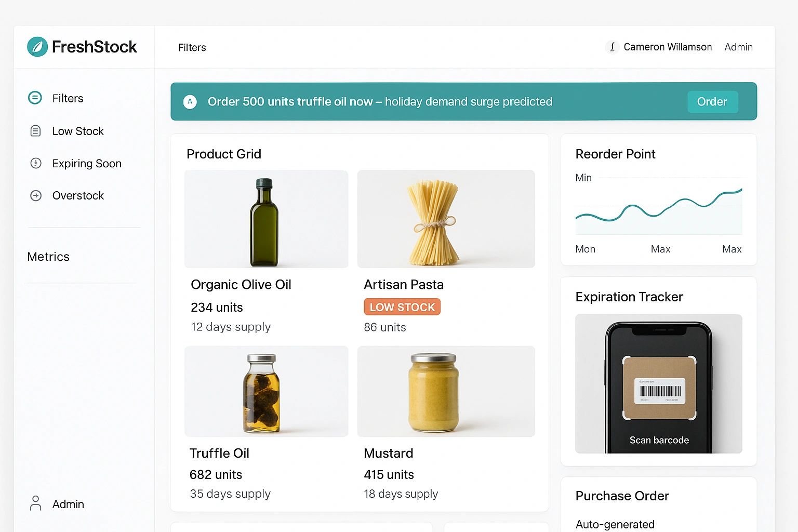
Task: Click the FreshStock leaf logo icon
Action: (37, 47)
